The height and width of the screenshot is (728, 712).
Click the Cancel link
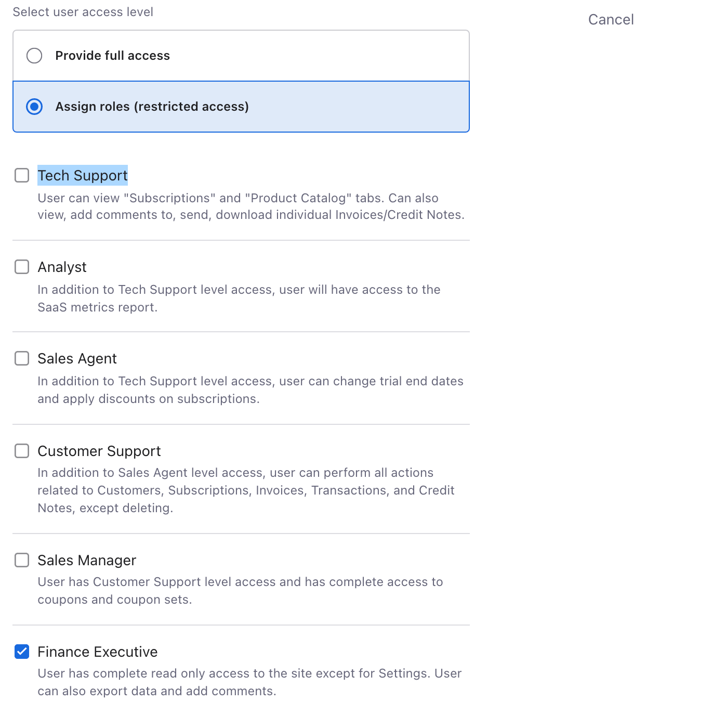tap(611, 20)
